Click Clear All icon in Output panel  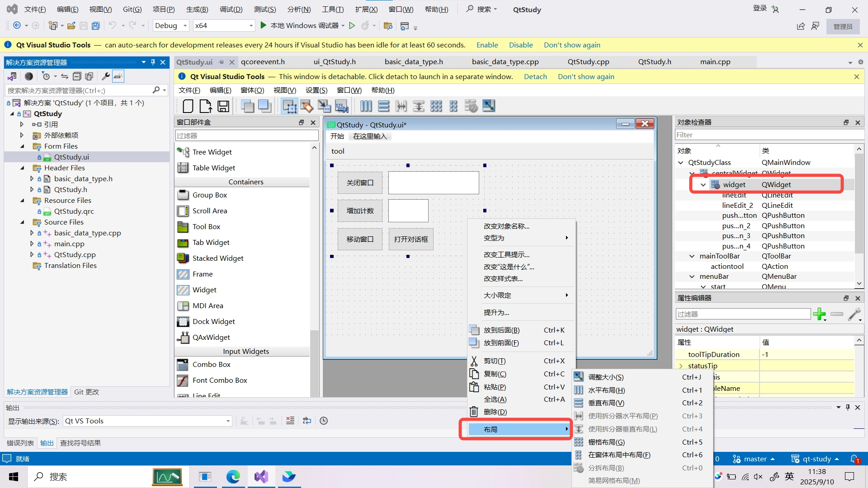290,421
